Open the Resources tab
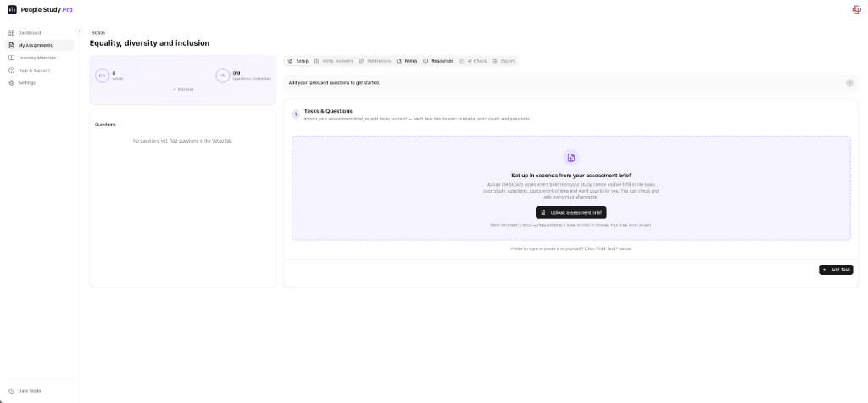Viewport: 868px width, 403px height. point(438,61)
